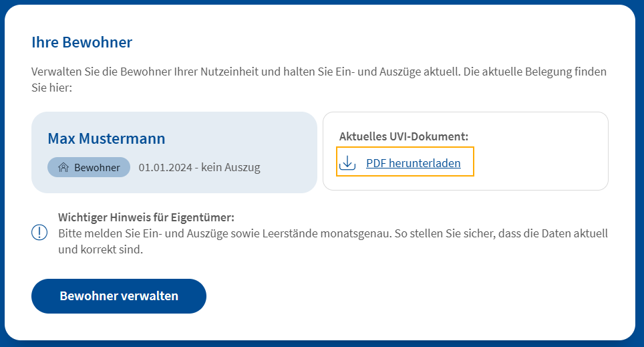This screenshot has height=347, width=644.
Task: Click the Ihre Bewohner heading
Action: [82, 42]
